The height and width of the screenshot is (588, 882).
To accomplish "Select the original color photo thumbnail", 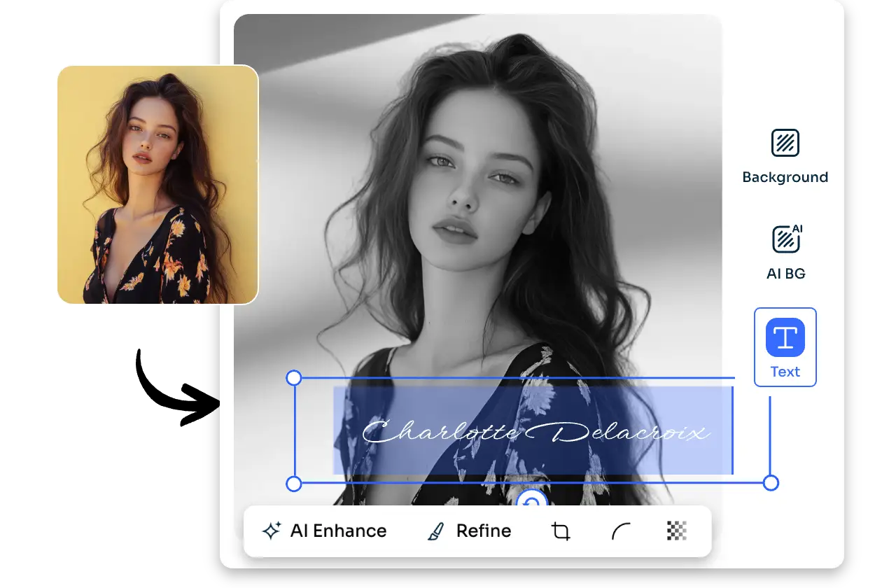I will tap(157, 185).
